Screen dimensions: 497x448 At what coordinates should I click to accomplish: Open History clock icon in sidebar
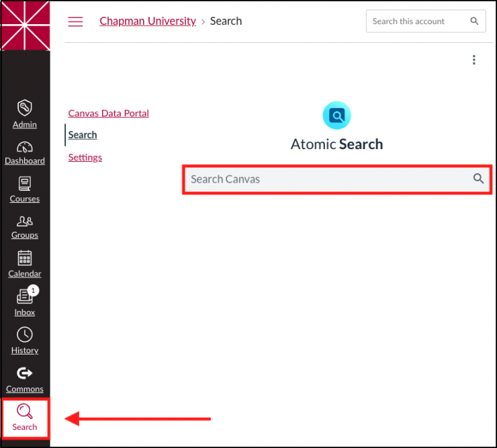[25, 340]
